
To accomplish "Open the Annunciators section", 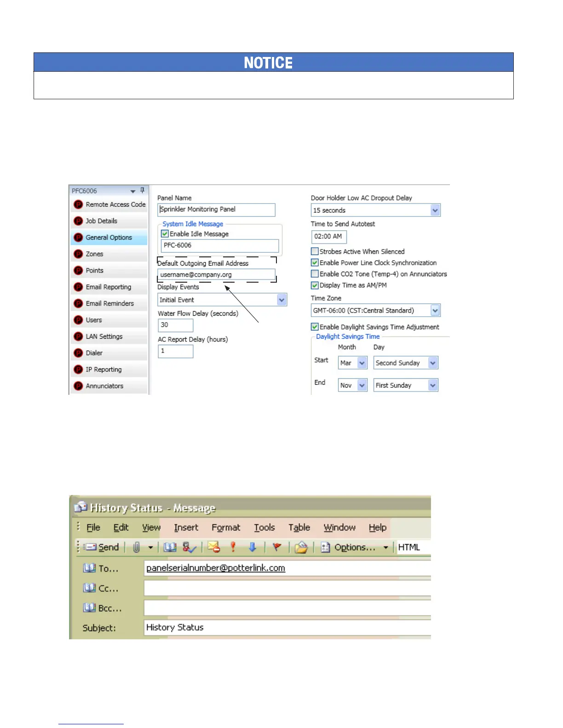I will point(109,387).
